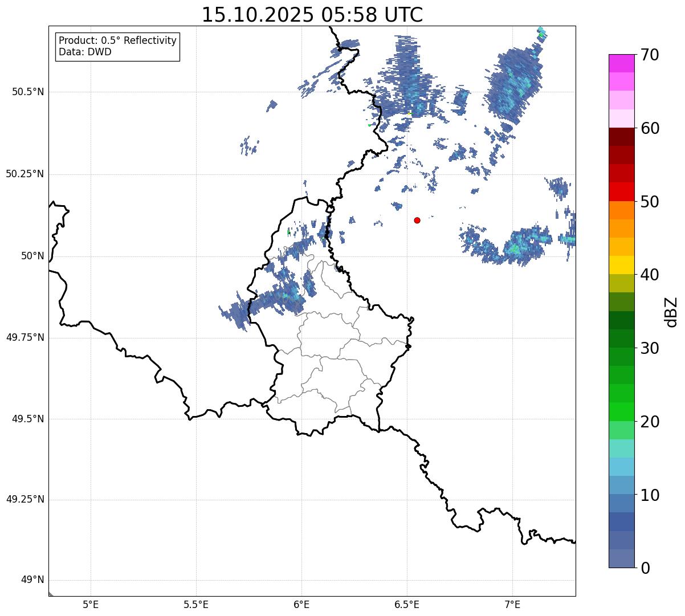Click the 'Product: 0.5° Reflectivity' label
The width and height of the screenshot is (685, 616).
117,41
